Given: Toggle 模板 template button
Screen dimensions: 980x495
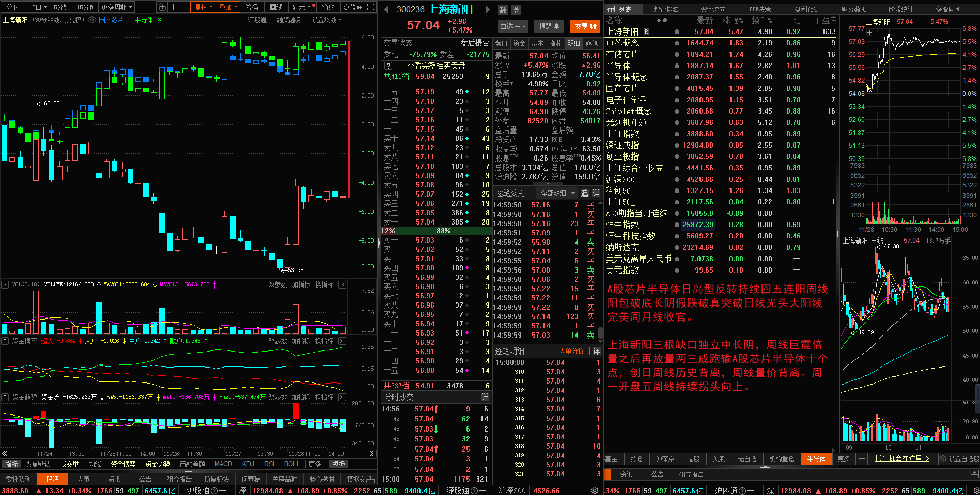Looking at the screenshot, I should (x=339, y=464).
